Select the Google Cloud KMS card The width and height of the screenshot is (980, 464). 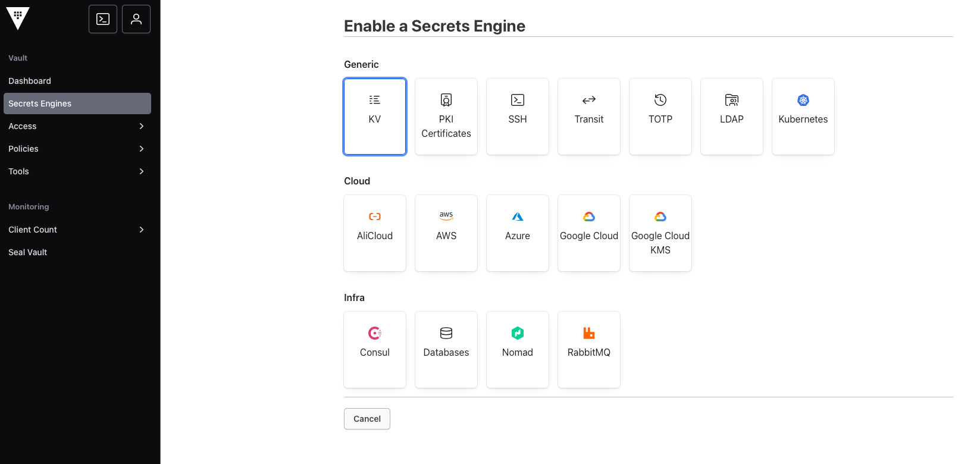pos(660,233)
